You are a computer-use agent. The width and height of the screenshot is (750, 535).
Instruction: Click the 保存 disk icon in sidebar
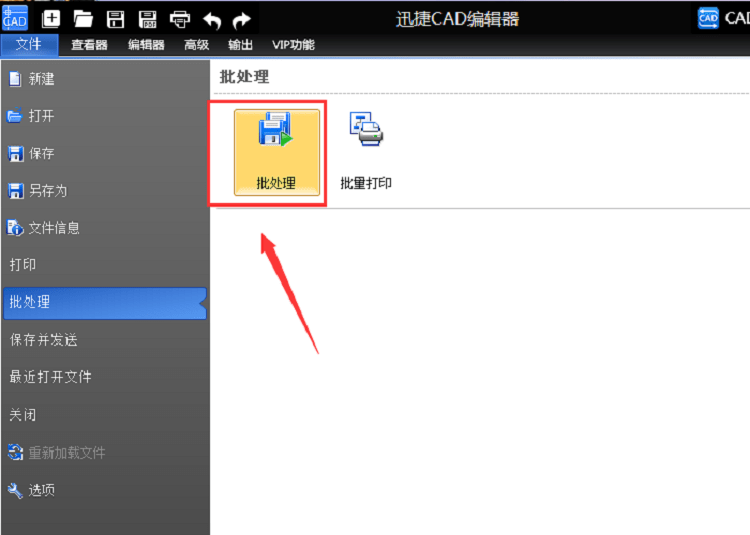coord(15,153)
